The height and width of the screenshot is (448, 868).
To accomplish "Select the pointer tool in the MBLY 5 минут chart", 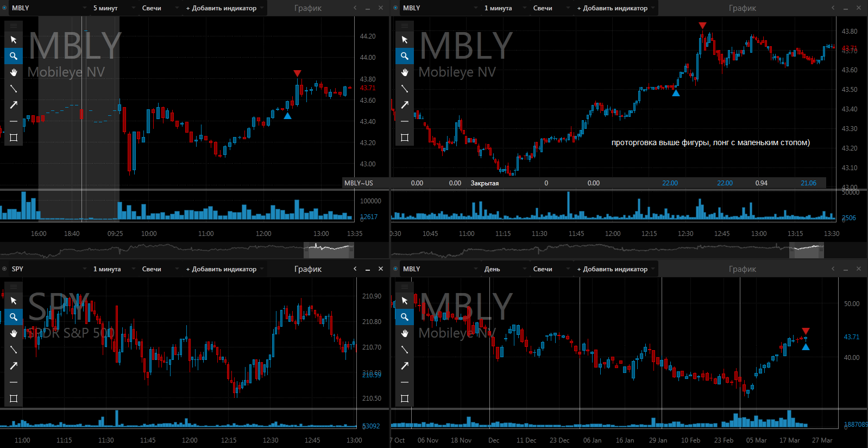I will click(14, 40).
